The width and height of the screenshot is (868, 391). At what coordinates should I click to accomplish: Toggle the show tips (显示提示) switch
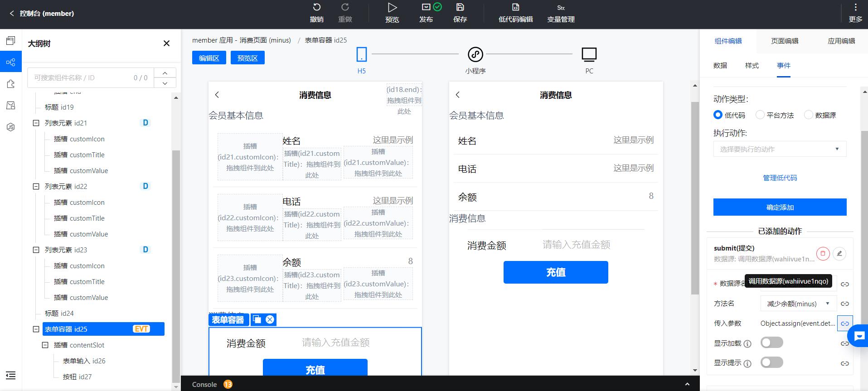772,362
